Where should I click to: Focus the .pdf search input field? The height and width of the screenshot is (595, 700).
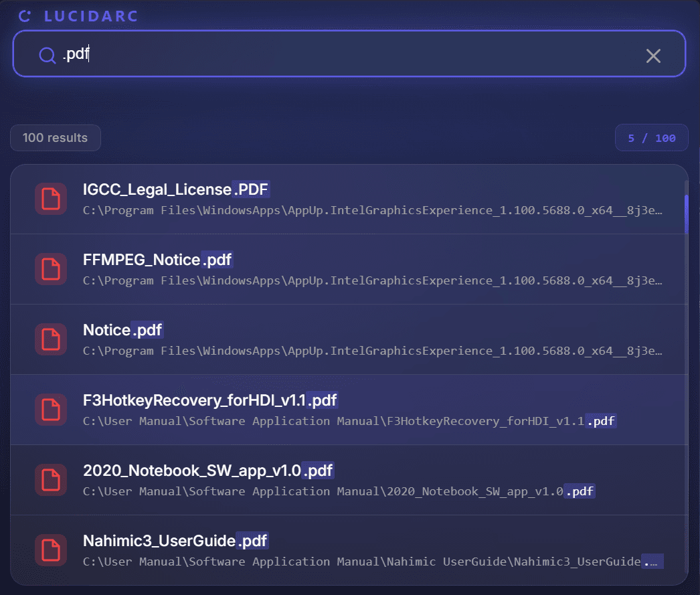pyautogui.click(x=349, y=54)
